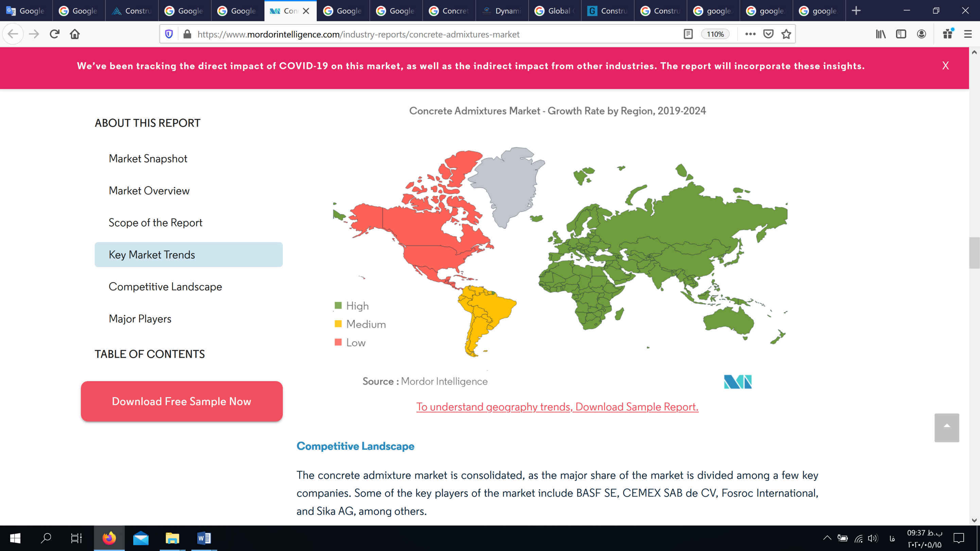The width and height of the screenshot is (980, 551).
Task: Select the first Google Translate tab
Action: 26,11
